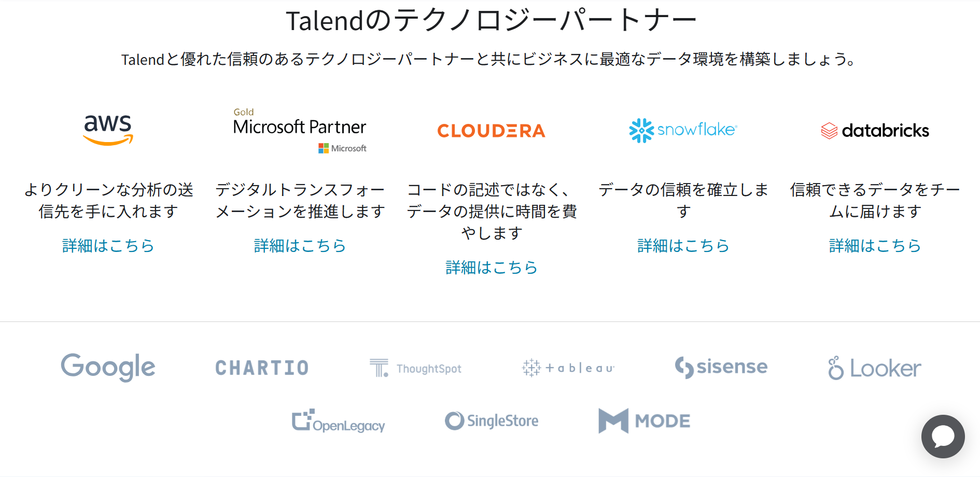The image size is (980, 477).
Task: Open 詳細はこちら link under Cloudera
Action: pyautogui.click(x=491, y=268)
